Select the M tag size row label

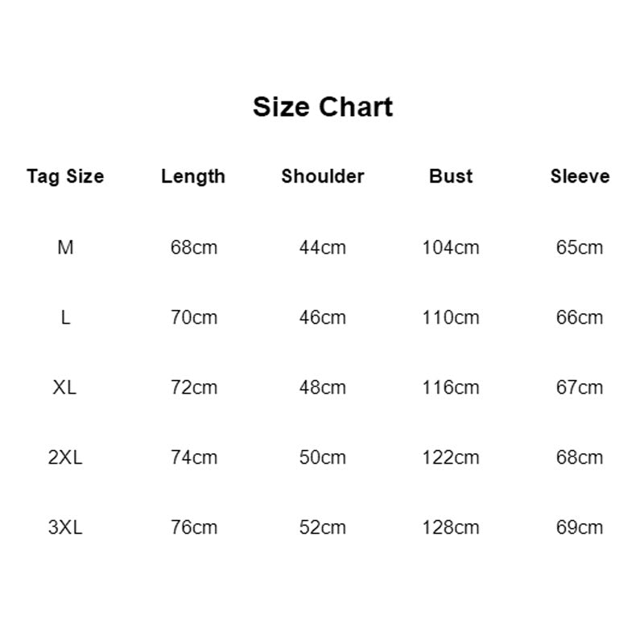[65, 247]
